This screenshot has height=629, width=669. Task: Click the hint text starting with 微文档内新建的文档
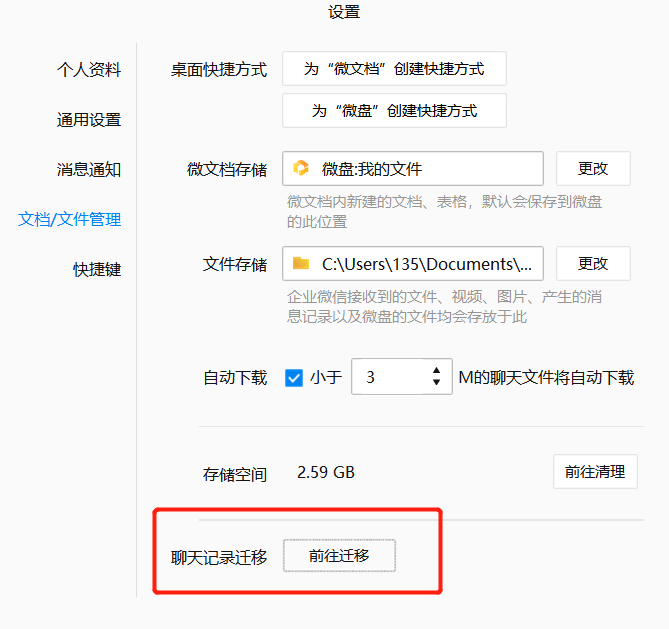[444, 212]
